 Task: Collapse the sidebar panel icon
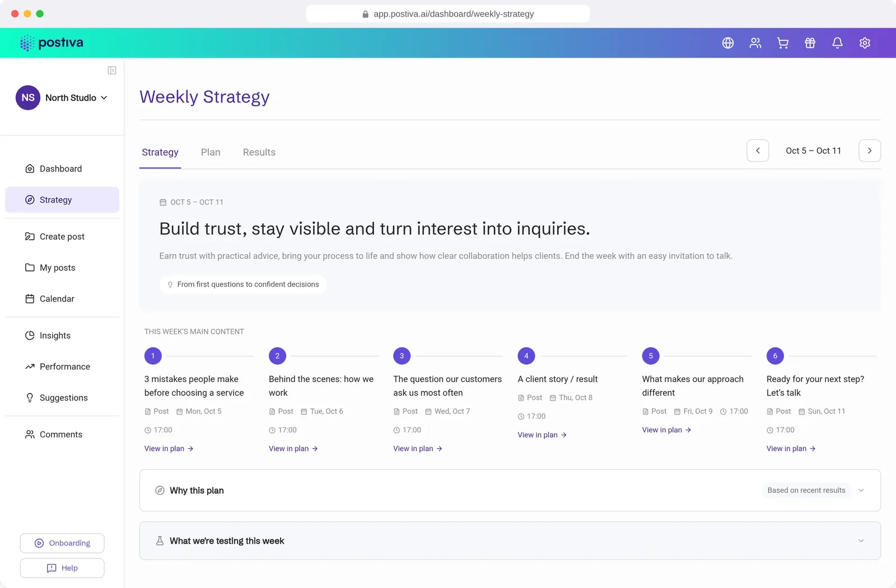click(x=112, y=71)
